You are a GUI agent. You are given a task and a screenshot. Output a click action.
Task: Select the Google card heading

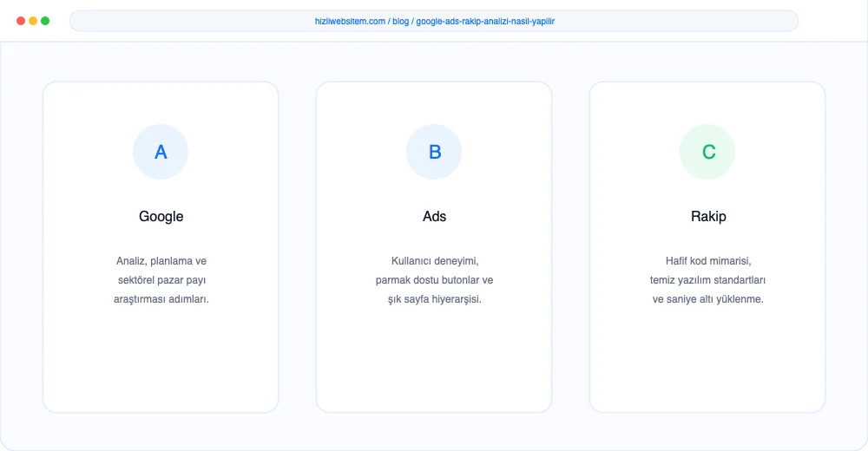click(161, 216)
